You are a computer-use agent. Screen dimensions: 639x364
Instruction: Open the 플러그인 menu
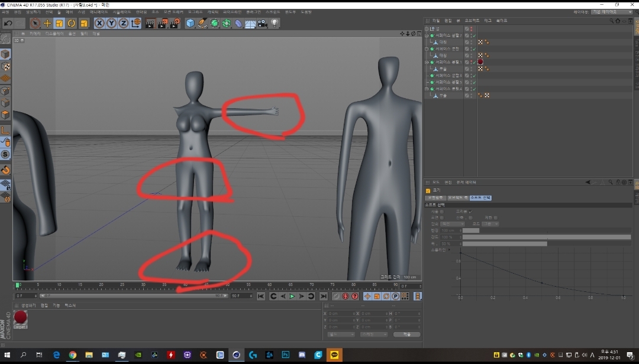[x=253, y=12]
